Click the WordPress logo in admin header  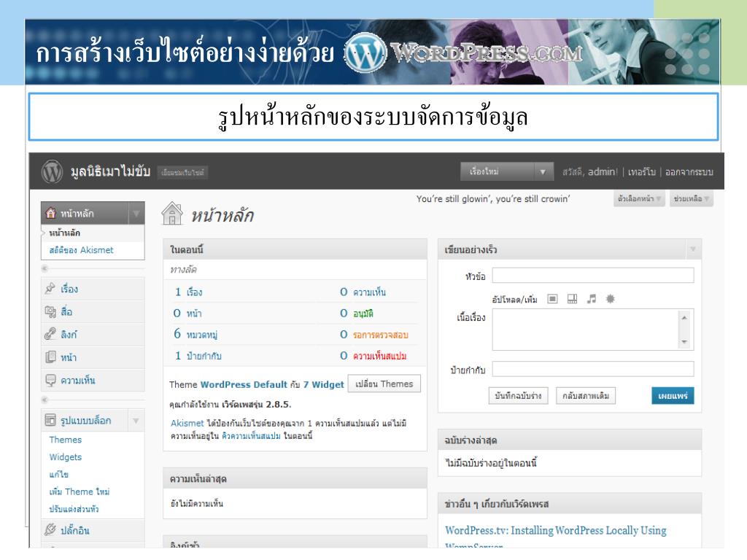point(52,171)
